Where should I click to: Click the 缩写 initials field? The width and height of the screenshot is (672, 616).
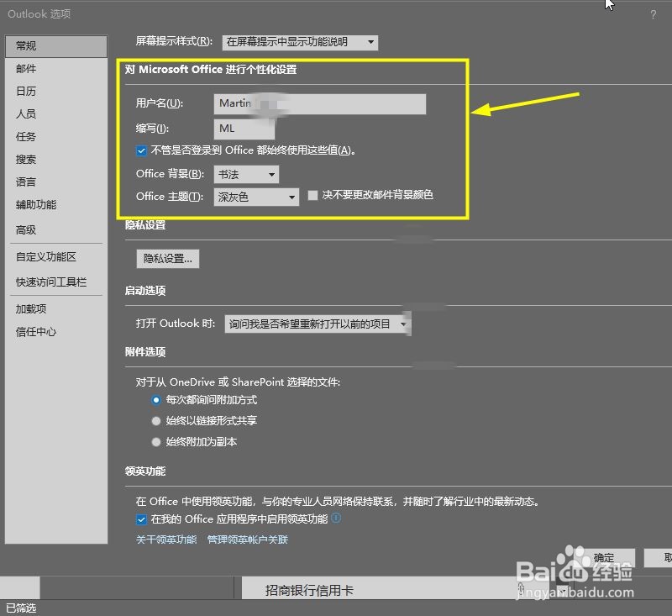click(x=244, y=129)
